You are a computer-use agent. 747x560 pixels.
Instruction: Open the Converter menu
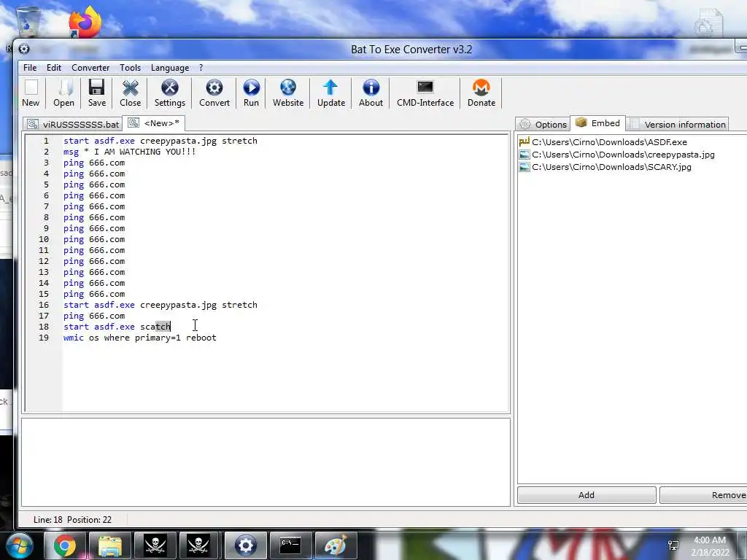90,68
